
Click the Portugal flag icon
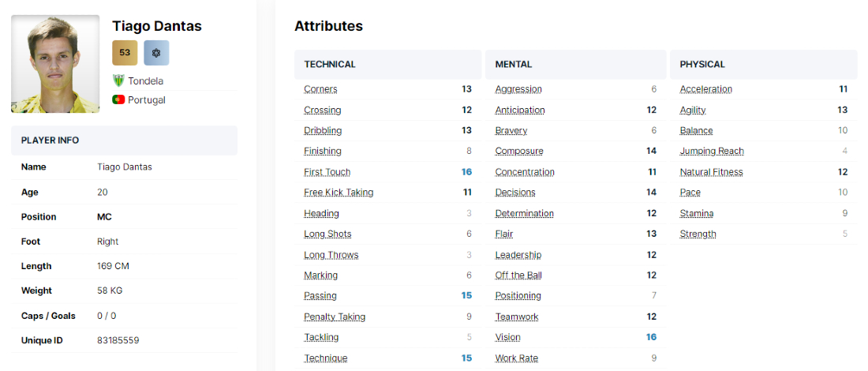[118, 100]
